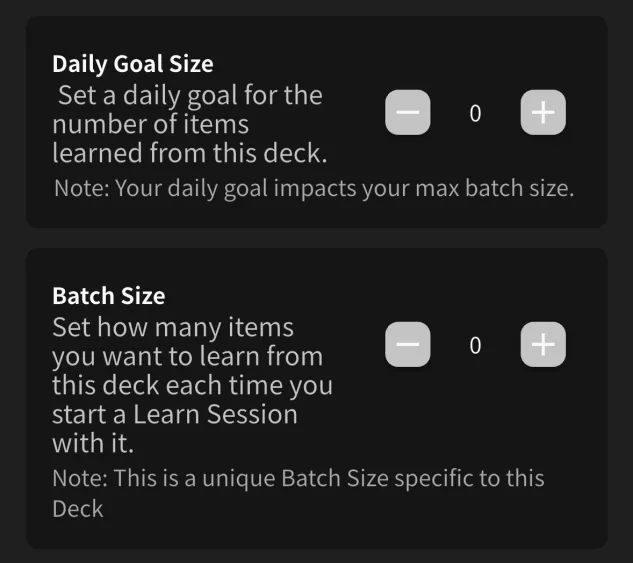The width and height of the screenshot is (633, 563).
Task: Click the Batch Size heading
Action: [108, 296]
